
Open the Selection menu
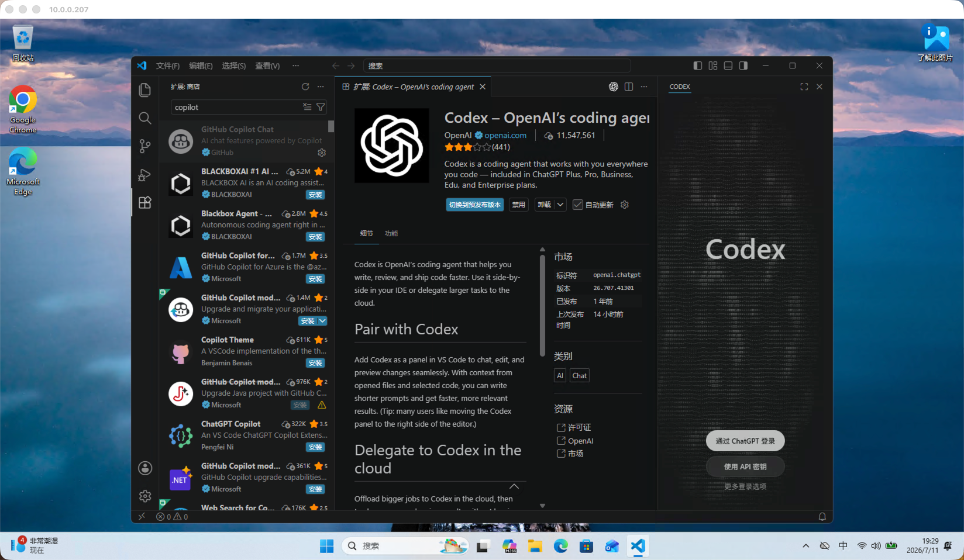234,66
